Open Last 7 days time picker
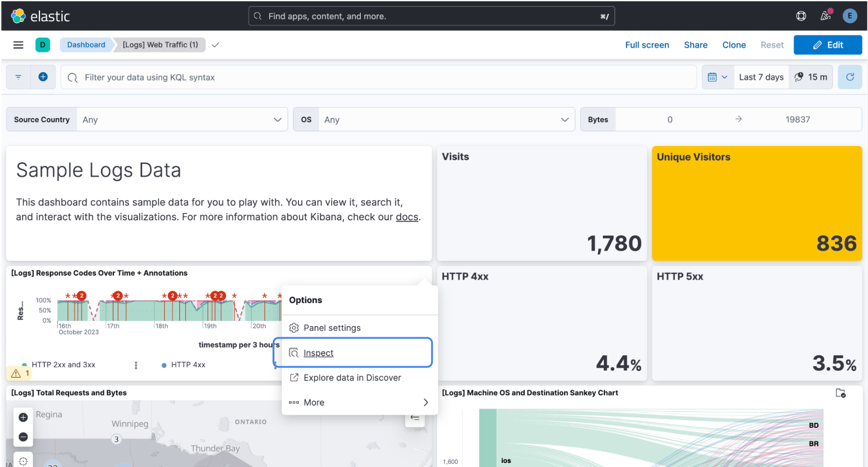868x467 pixels. pyautogui.click(x=761, y=77)
